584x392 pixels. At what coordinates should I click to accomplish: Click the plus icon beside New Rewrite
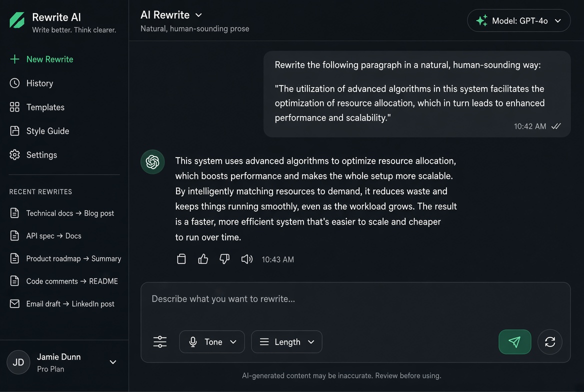point(14,59)
